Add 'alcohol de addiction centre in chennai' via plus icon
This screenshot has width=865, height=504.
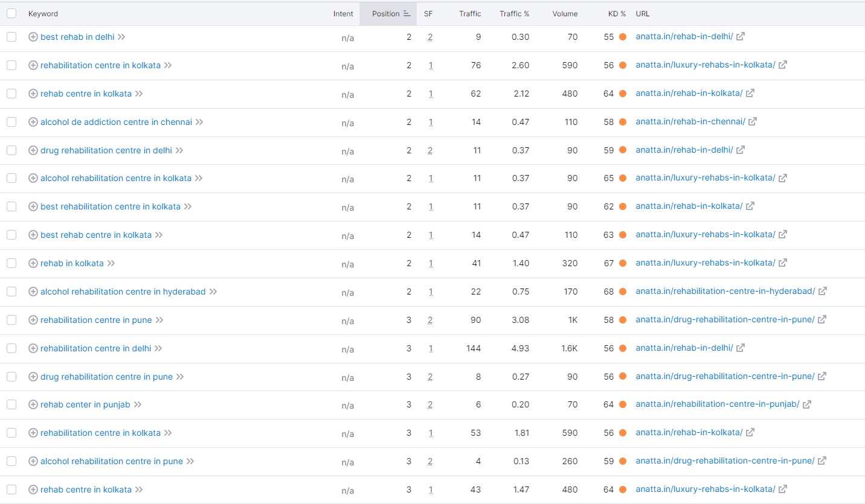pos(33,122)
